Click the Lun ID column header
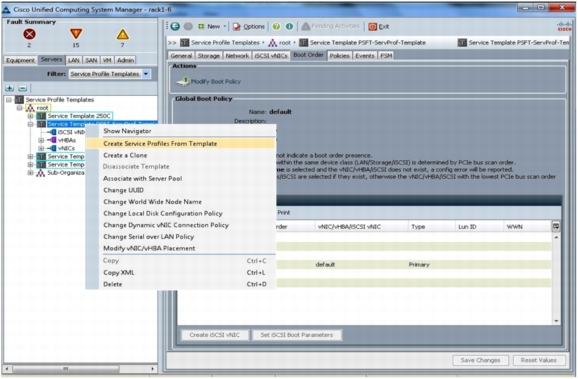This screenshot has width=578, height=379. pyautogui.click(x=479, y=227)
